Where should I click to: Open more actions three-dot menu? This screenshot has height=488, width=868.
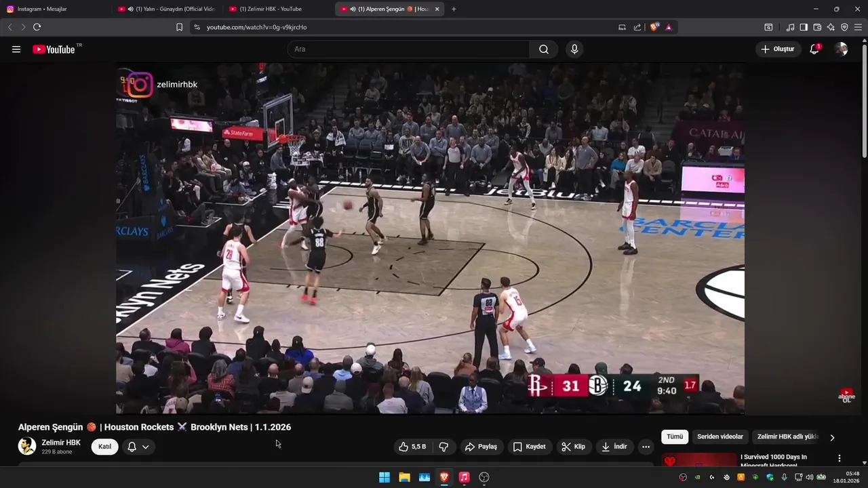click(646, 447)
